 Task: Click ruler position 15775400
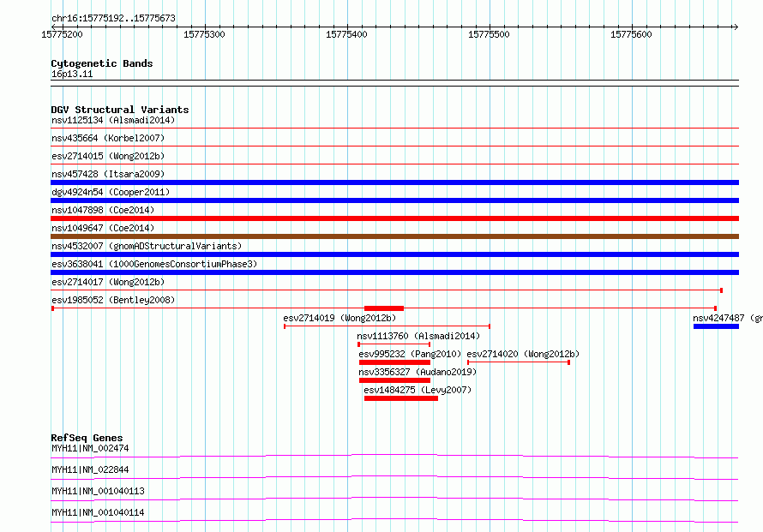coord(346,34)
